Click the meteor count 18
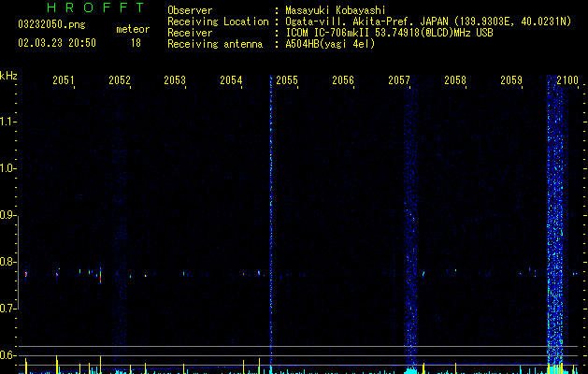 pos(136,43)
